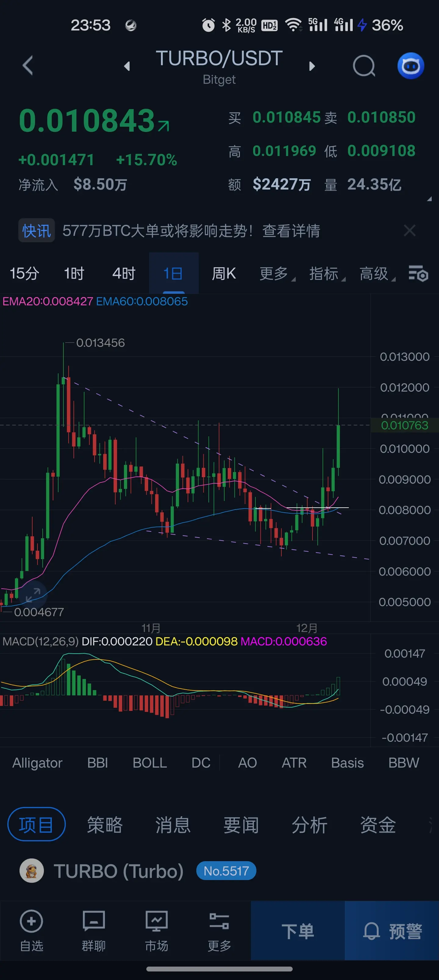
Task: Switch to next trading pair arrow
Action: 312,66
